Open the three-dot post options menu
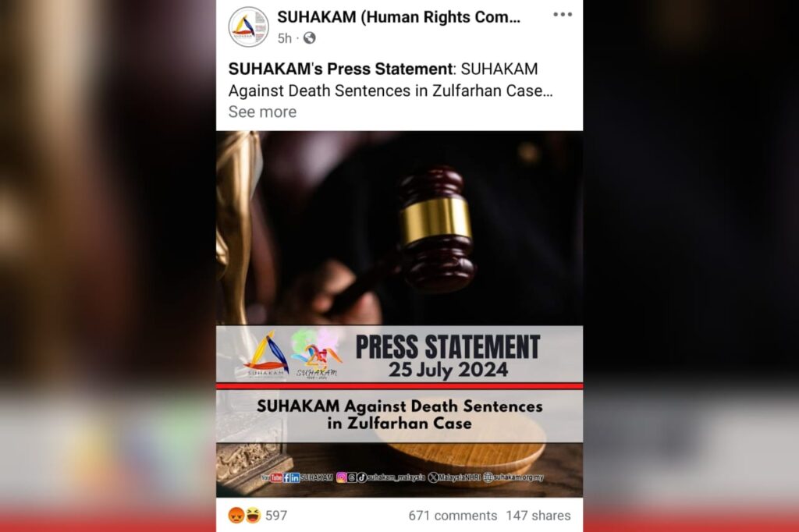 click(x=563, y=15)
